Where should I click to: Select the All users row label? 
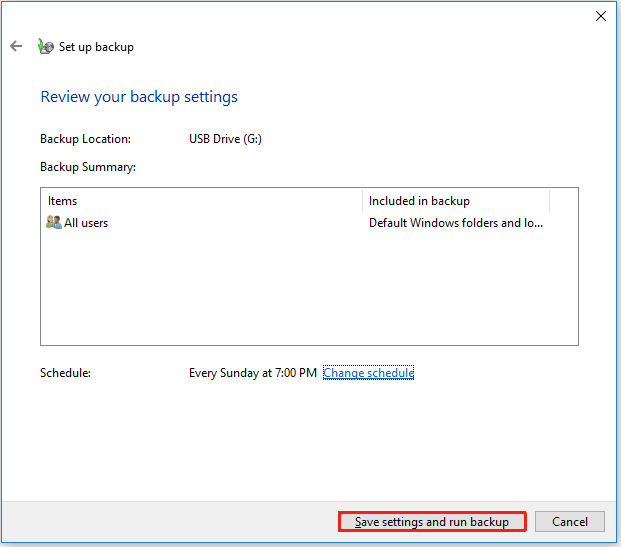click(x=86, y=223)
